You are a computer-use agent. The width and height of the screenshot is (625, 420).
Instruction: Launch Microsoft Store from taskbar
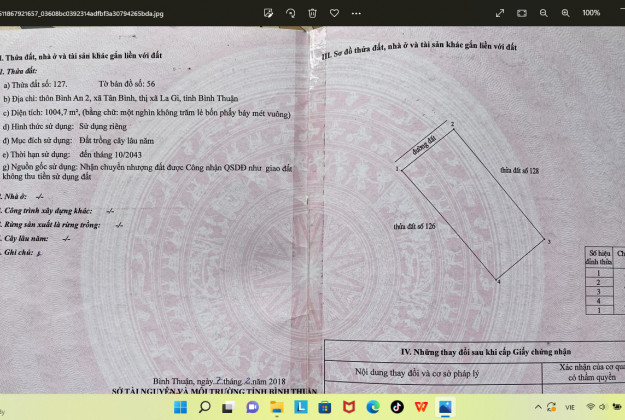click(x=325, y=407)
